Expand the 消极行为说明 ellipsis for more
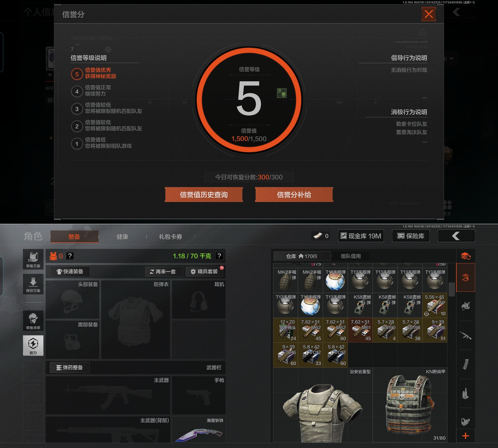 [425, 142]
